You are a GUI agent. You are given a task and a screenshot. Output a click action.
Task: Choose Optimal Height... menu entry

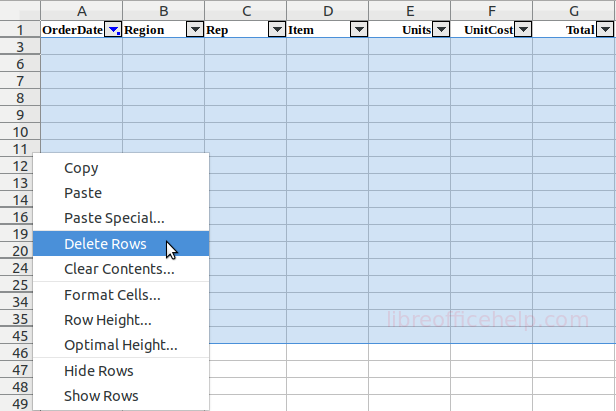[x=121, y=345]
